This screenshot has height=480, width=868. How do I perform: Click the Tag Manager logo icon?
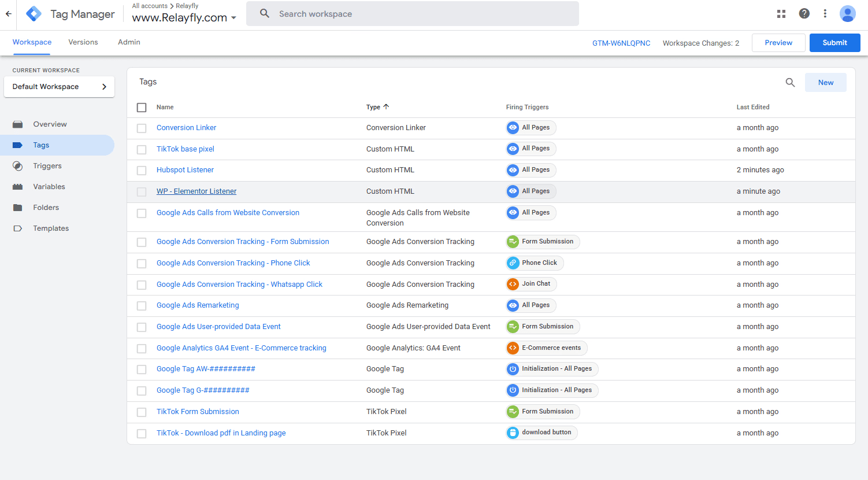click(x=34, y=14)
